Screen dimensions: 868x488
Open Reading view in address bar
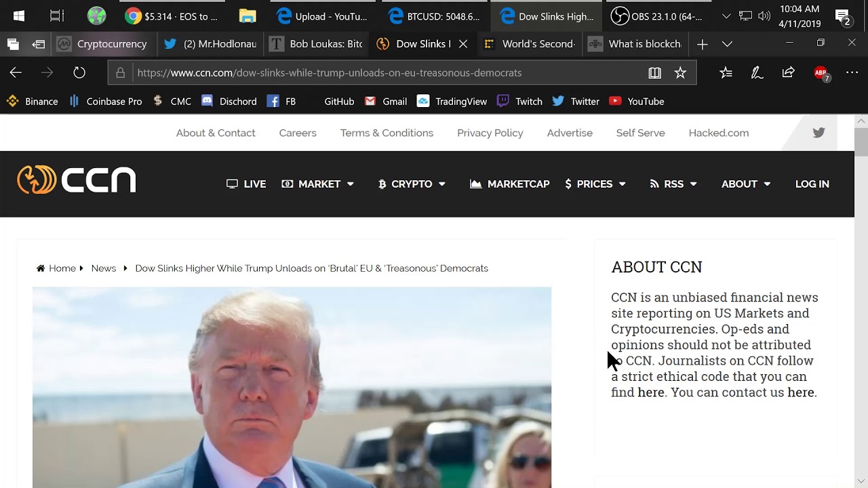click(654, 73)
